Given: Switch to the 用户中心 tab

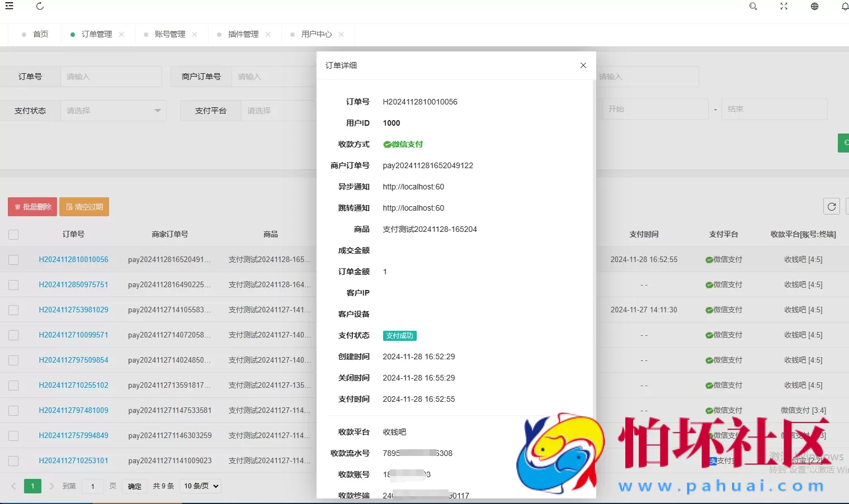Looking at the screenshot, I should click(317, 34).
